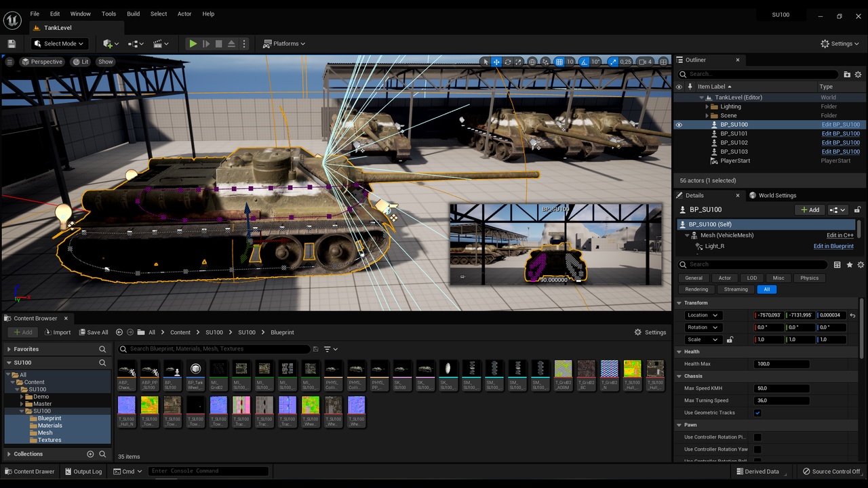Toggle Use Controller Rotation Pitch checkbox

[757, 437]
